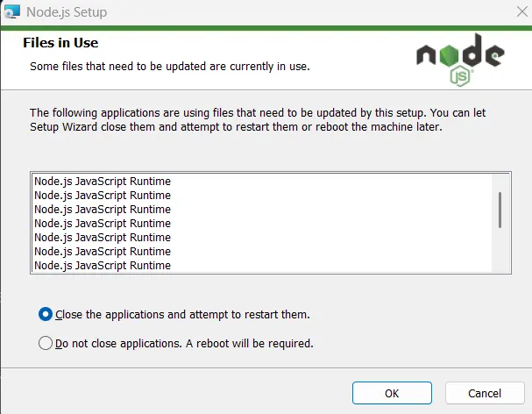Viewport: 532px width, 414px height.
Task: Click the green JS hexagon badge under the logo
Action: pos(459,77)
